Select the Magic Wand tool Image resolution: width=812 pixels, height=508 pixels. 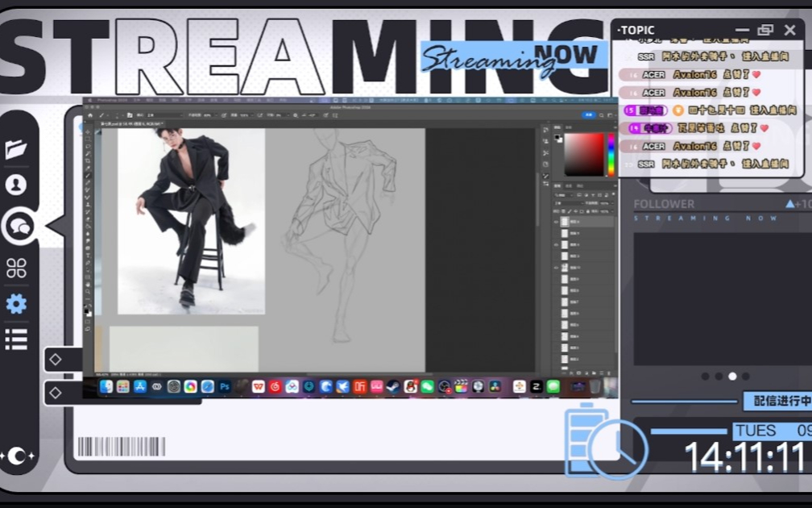pyautogui.click(x=88, y=154)
